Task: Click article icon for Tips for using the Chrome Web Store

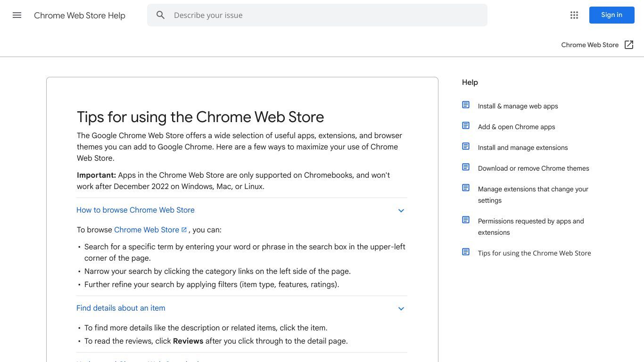Action: point(466,252)
